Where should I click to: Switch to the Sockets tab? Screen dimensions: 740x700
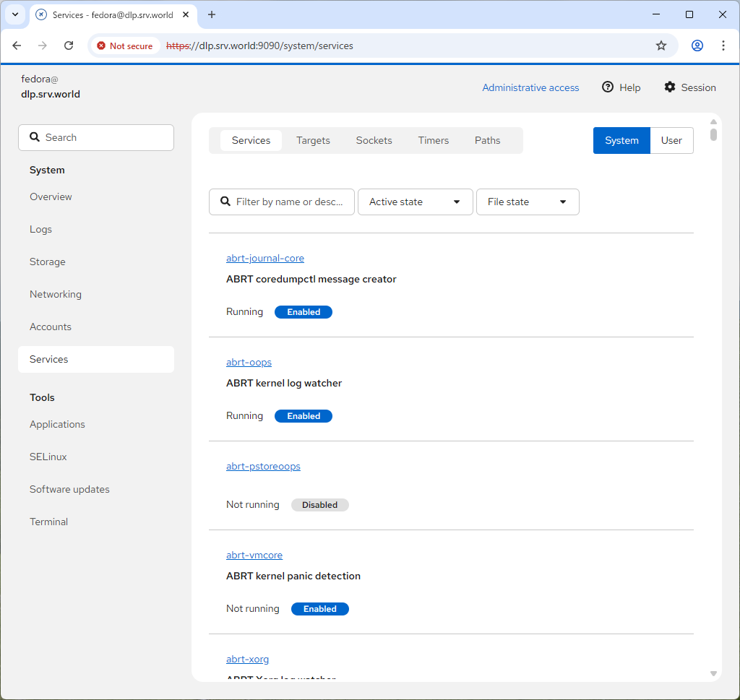[x=374, y=141]
